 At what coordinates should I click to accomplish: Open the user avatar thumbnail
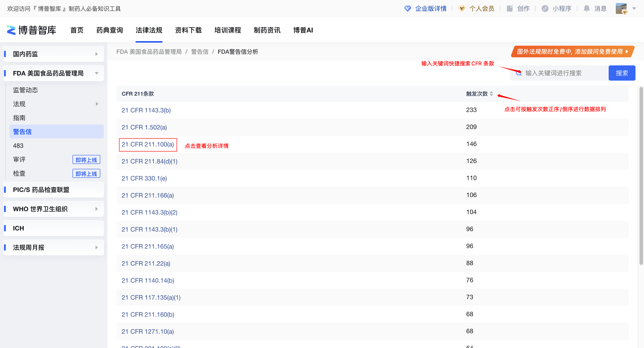tap(621, 9)
